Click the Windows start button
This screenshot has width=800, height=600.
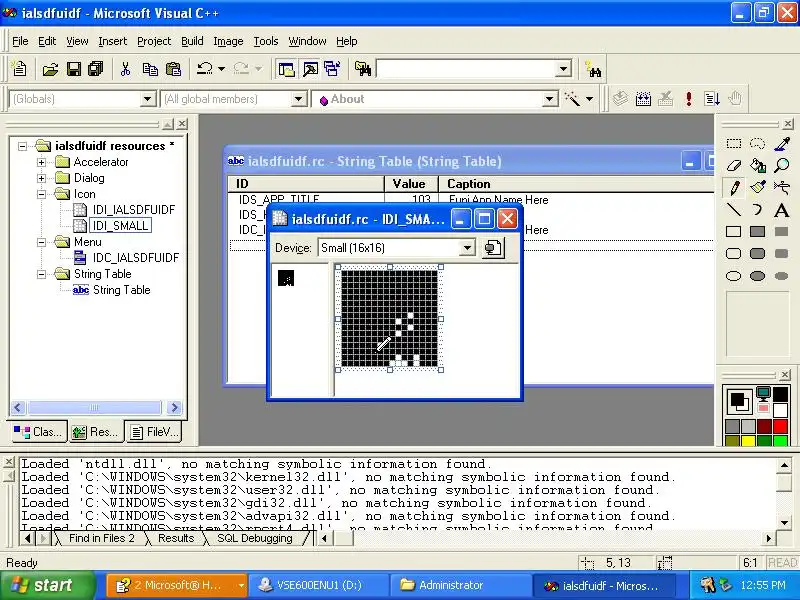tap(47, 585)
